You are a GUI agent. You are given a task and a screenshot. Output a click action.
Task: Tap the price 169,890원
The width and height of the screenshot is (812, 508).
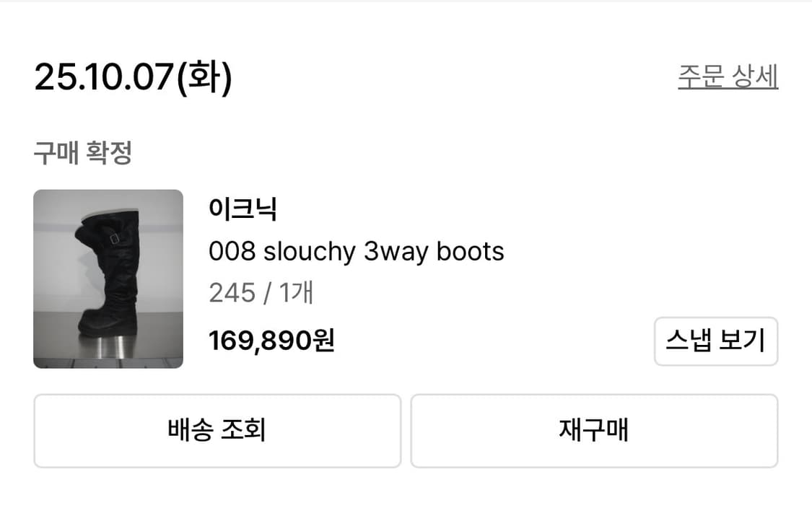pos(271,339)
